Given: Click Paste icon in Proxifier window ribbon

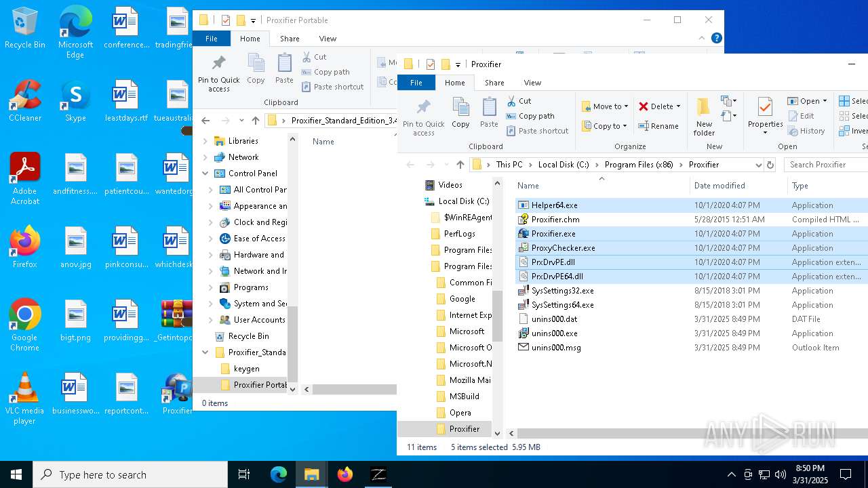Looking at the screenshot, I should tap(489, 113).
